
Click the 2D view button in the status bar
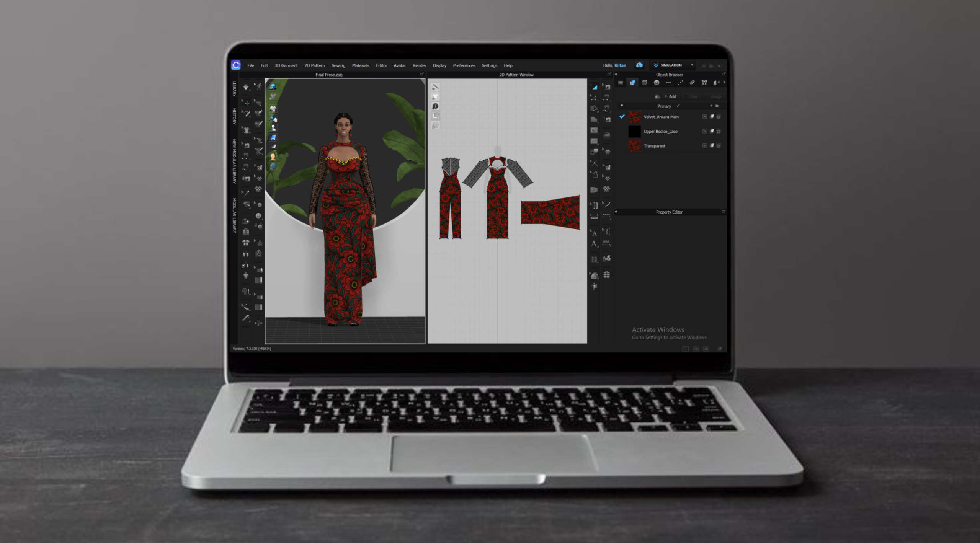[706, 349]
